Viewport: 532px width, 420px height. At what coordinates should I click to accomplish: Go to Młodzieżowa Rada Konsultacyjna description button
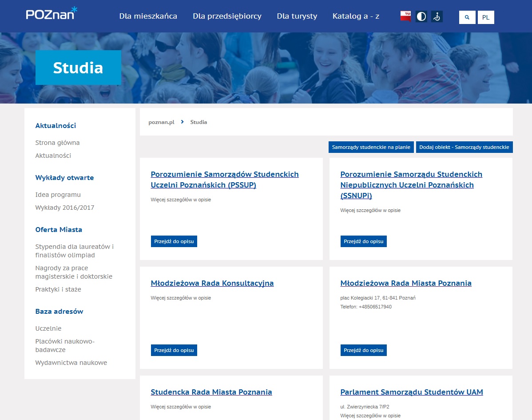[174, 350]
